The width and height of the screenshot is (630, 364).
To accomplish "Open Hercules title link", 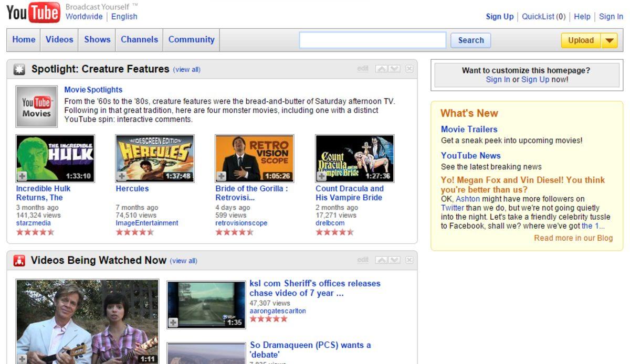I will 132,189.
